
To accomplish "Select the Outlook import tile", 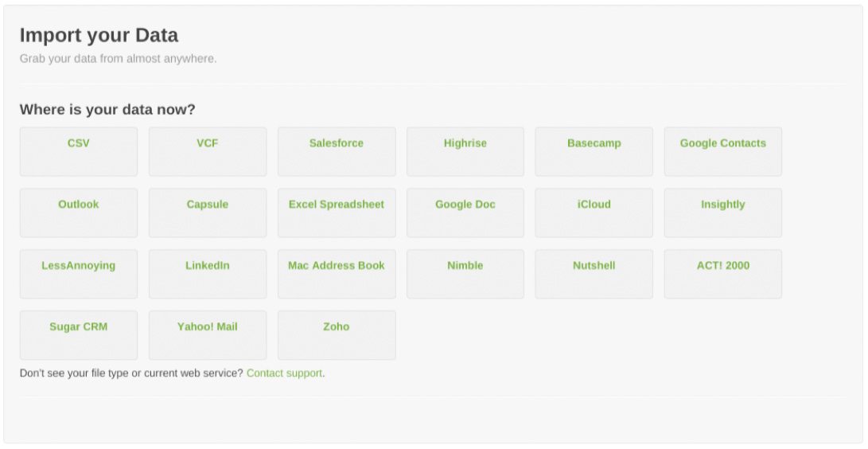I will click(79, 213).
